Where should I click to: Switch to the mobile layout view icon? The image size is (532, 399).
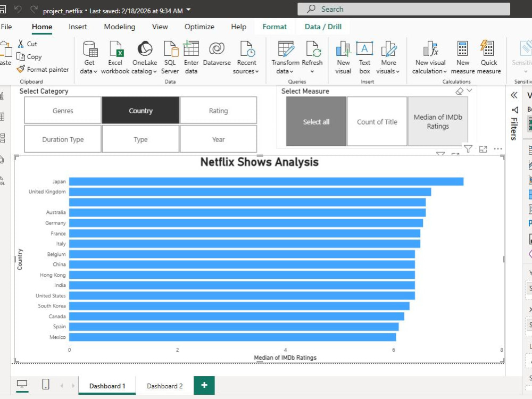[x=45, y=385]
